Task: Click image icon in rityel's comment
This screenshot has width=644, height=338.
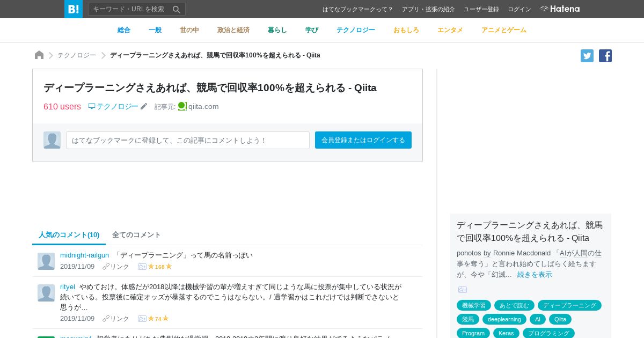Action: [x=142, y=319]
